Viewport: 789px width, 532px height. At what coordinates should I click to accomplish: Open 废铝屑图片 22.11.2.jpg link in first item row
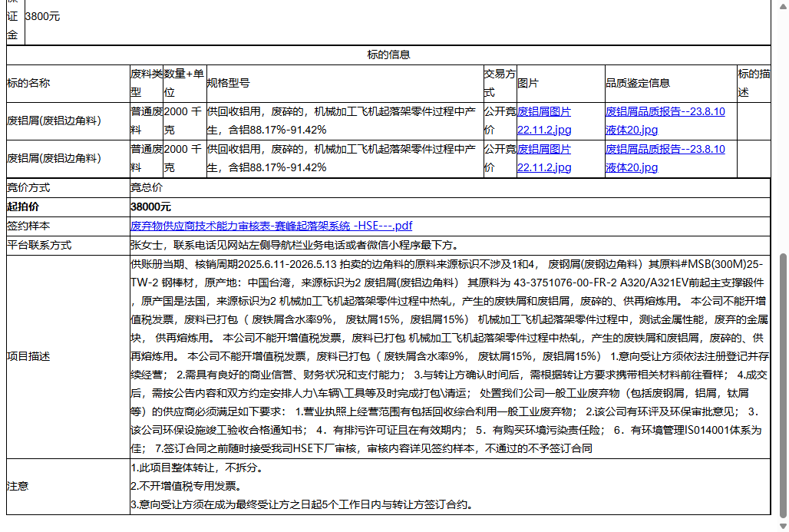coord(544,121)
